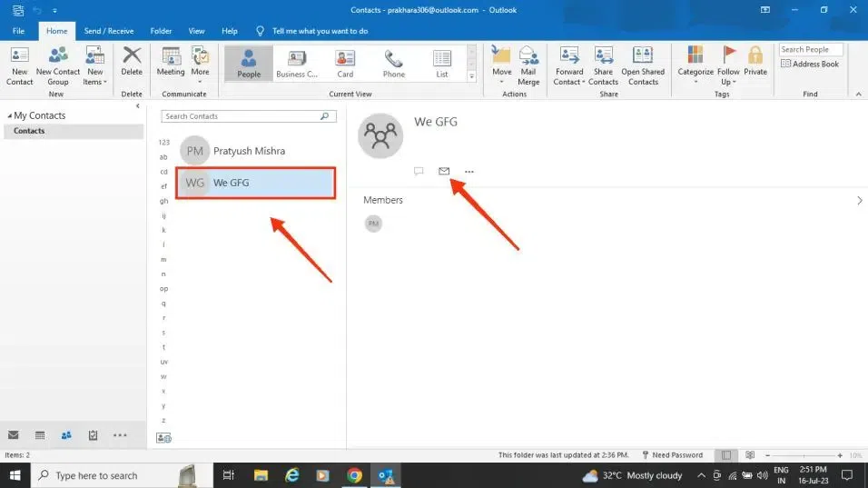This screenshot has width=868, height=488.
Task: Open the Help tab
Action: pyautogui.click(x=230, y=31)
